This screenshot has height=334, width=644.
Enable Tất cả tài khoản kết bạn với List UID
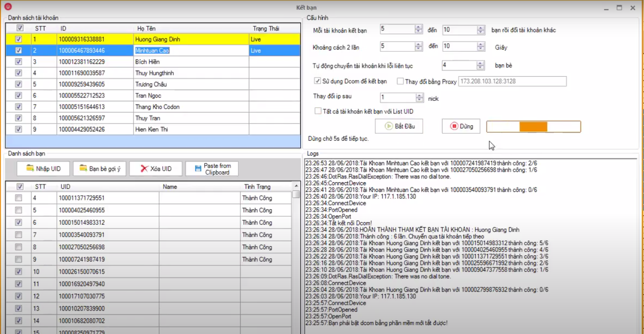(318, 111)
